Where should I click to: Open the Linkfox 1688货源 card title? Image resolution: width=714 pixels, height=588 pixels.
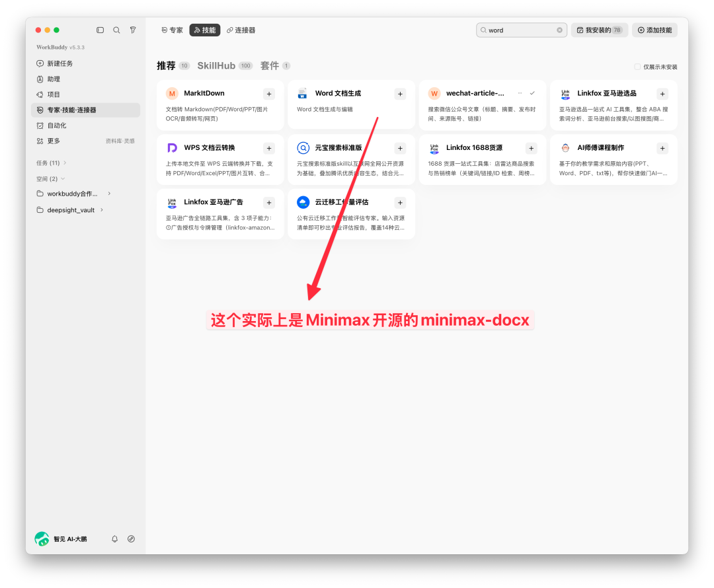(x=474, y=147)
